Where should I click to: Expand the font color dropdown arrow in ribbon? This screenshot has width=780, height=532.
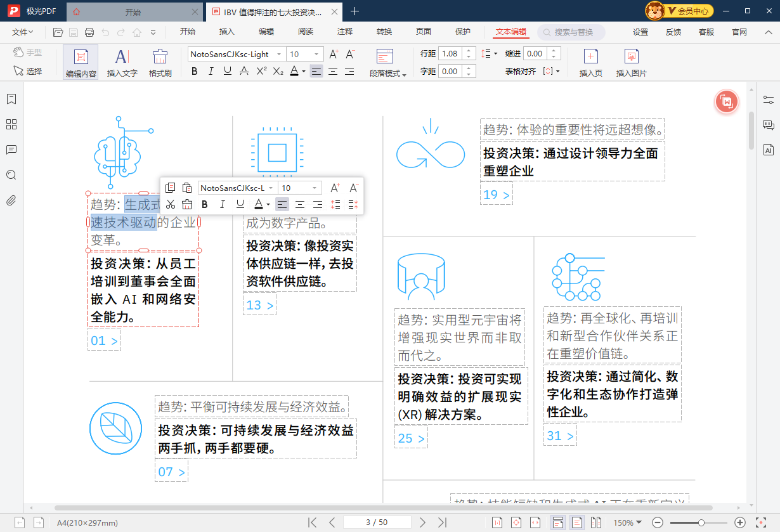[x=304, y=72]
